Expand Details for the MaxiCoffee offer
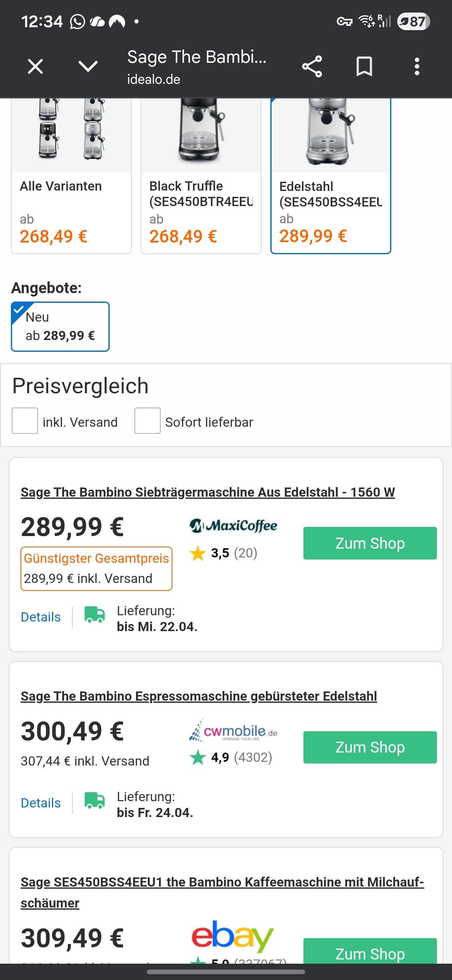The image size is (452, 980). [x=41, y=617]
